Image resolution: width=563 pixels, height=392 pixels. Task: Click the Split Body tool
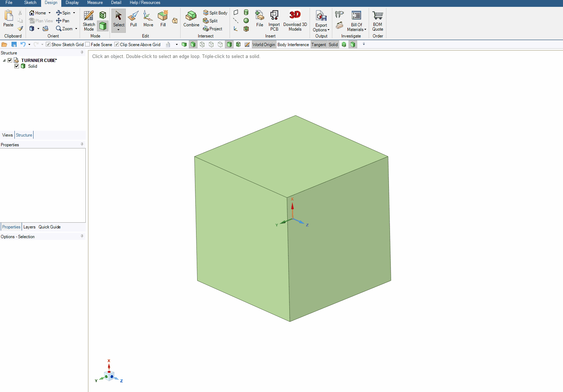coord(215,13)
